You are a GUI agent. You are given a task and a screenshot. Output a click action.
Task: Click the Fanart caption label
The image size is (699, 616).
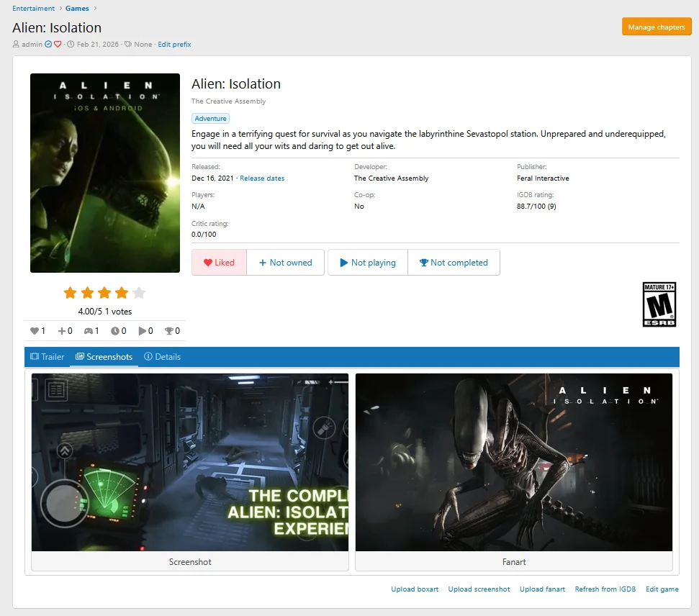pos(513,561)
